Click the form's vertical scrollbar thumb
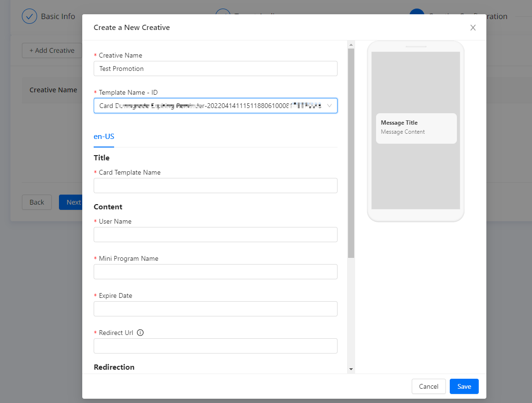The image size is (532, 403). point(351,152)
